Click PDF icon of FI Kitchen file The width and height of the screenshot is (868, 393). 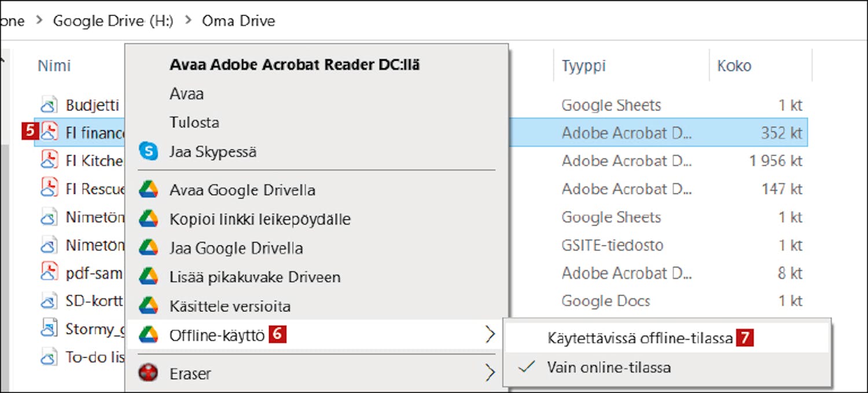pos(49,160)
